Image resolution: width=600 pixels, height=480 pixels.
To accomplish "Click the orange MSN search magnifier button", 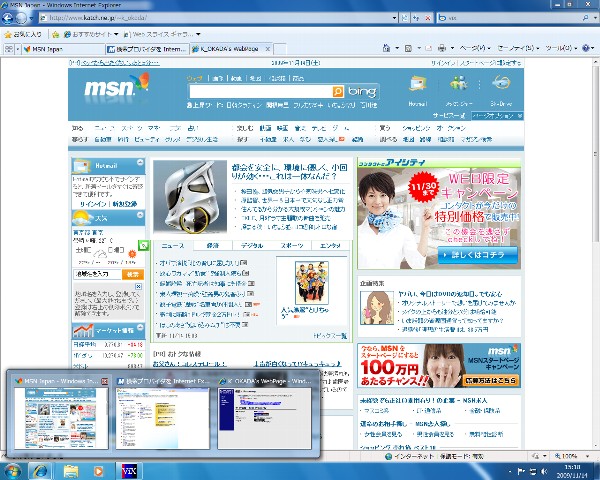I will [338, 91].
